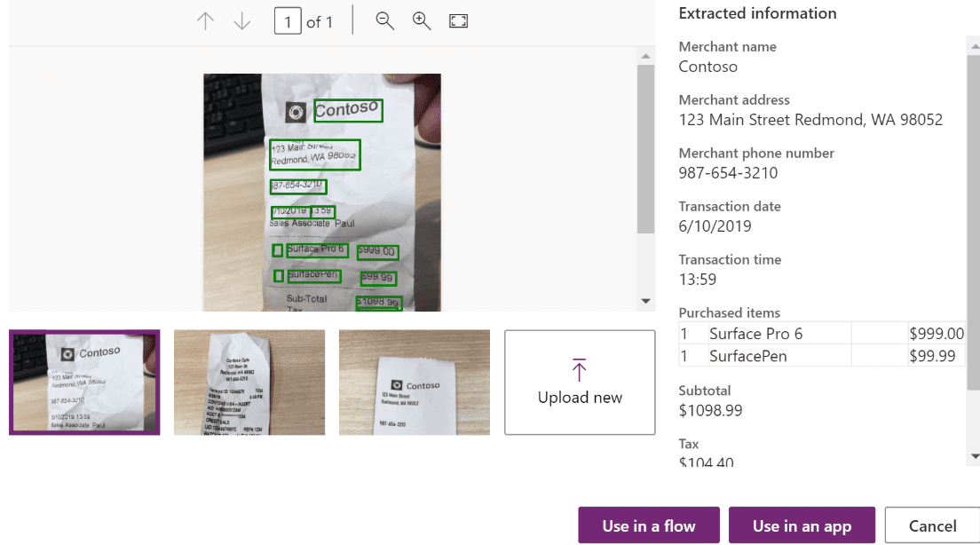Click the SurfacePen table cell
980x545 pixels.
point(779,356)
